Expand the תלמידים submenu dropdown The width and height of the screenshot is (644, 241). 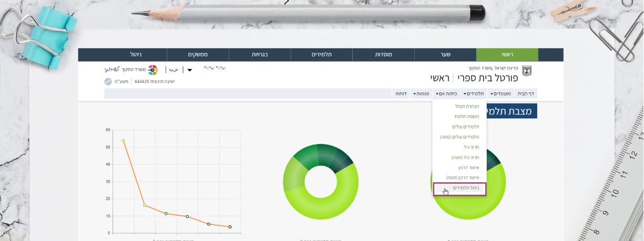(473, 93)
